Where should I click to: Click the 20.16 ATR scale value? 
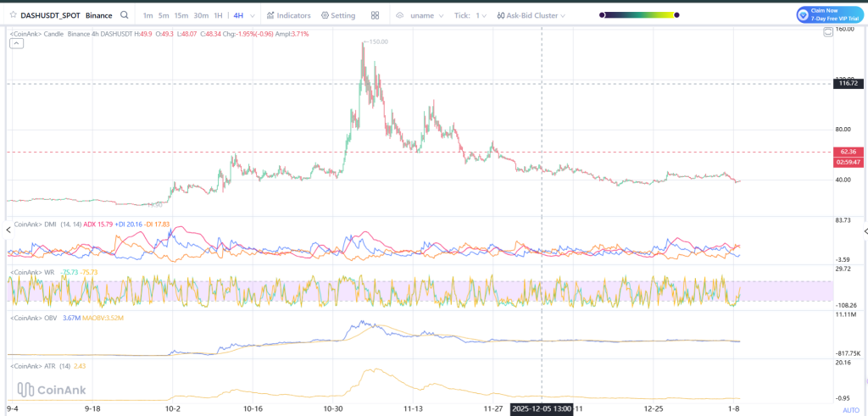[843, 363]
